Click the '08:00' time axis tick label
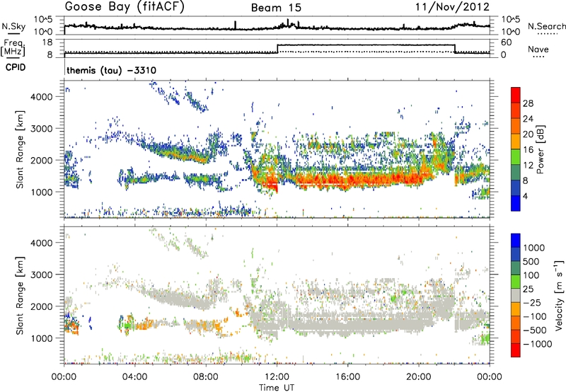Image resolution: width=566 pixels, height=392 pixels. pyautogui.click(x=206, y=377)
